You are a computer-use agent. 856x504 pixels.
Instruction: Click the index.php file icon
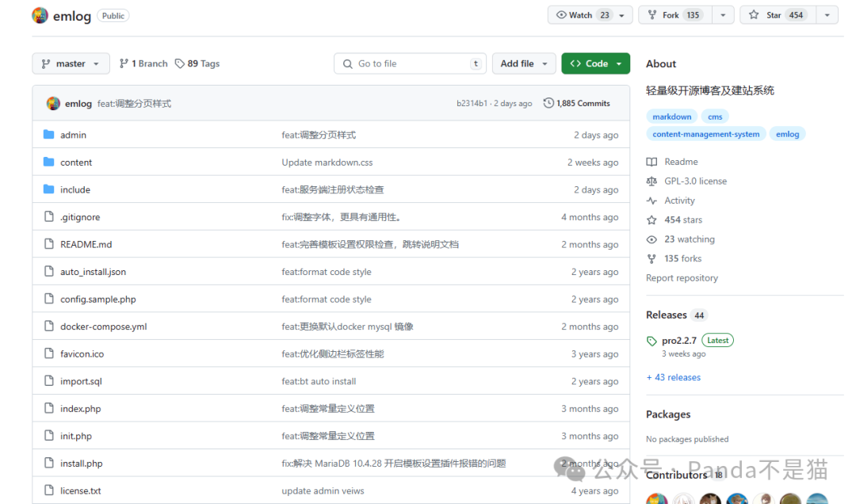click(x=49, y=408)
